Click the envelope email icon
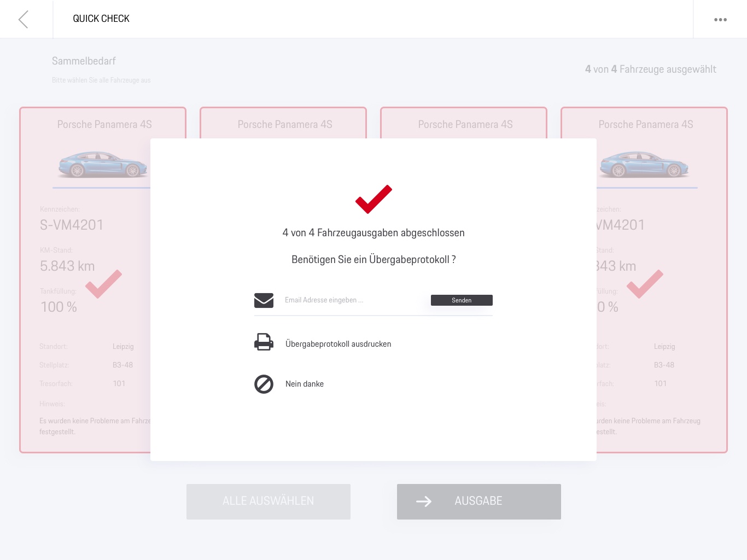747x560 pixels. tap(264, 300)
